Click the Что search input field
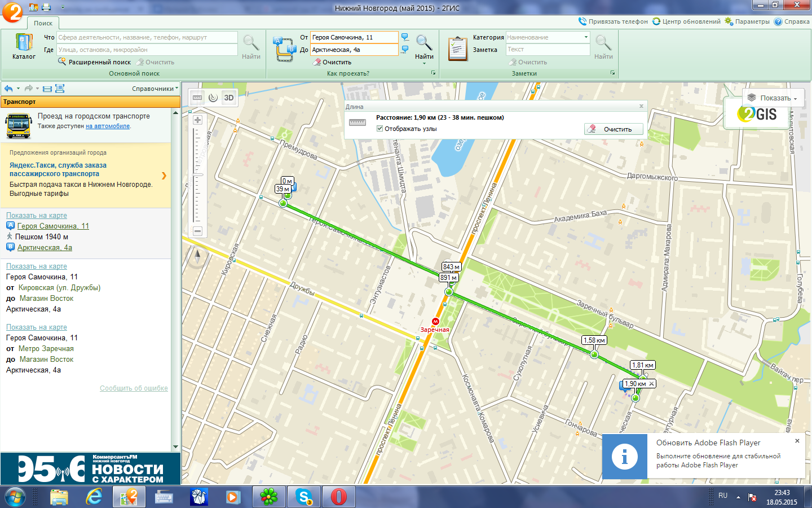 (147, 37)
